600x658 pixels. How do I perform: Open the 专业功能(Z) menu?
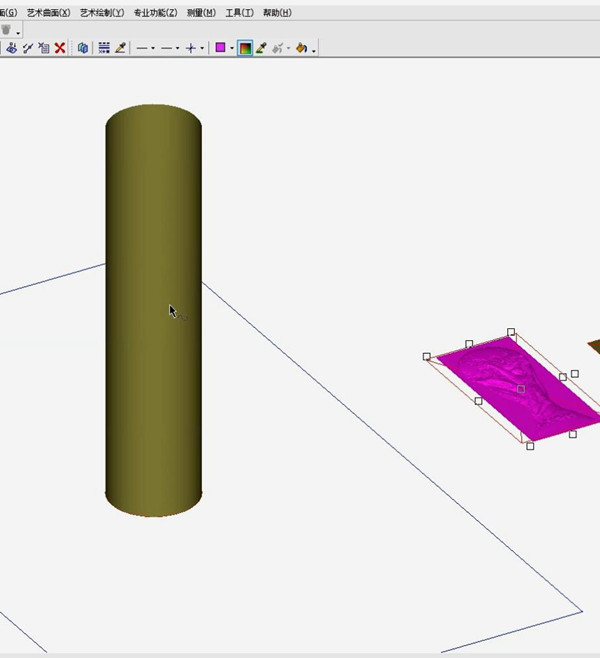tap(155, 13)
